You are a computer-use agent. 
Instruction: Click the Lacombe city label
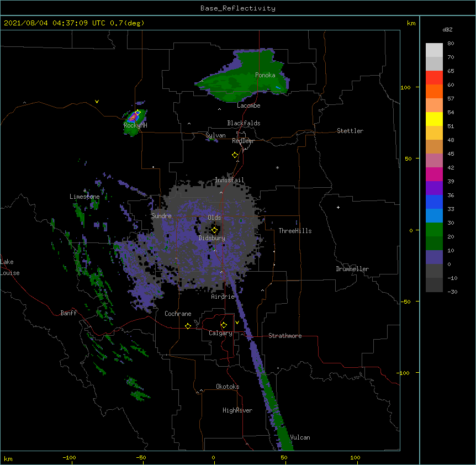[248, 105]
